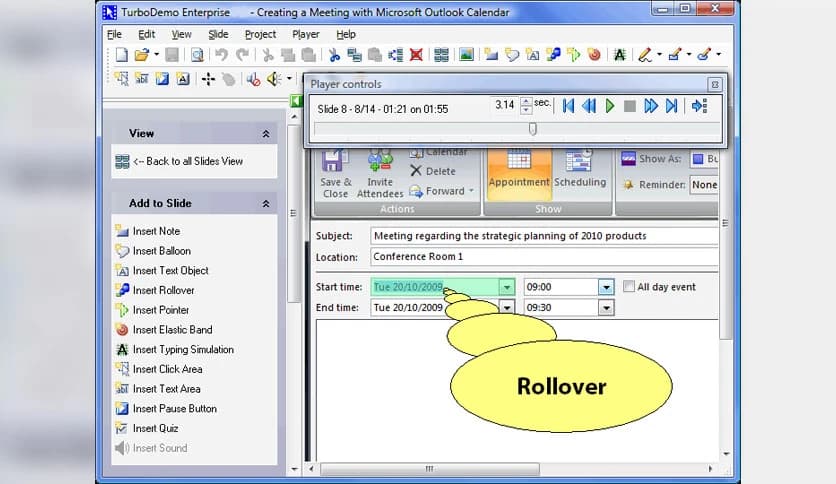Click Insert Typing Simulation in the side panel
The height and width of the screenshot is (484, 836).
[x=175, y=349]
